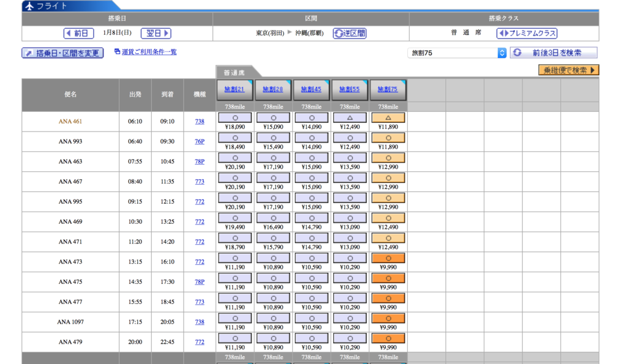Click 逆区間 reverse route button
627x364 pixels.
pos(350,33)
